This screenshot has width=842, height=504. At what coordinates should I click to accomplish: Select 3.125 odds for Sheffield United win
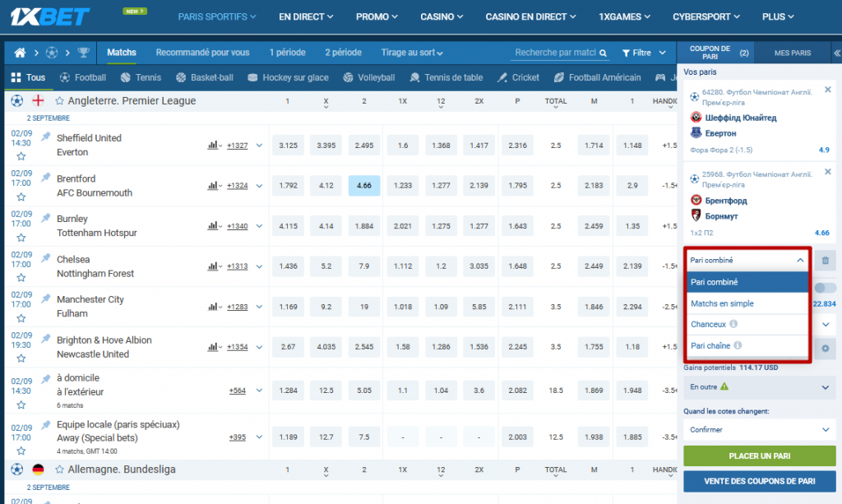(288, 146)
